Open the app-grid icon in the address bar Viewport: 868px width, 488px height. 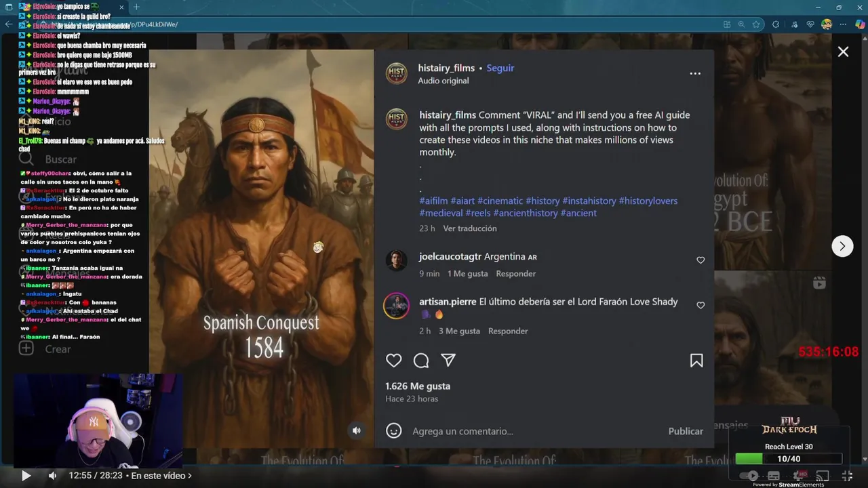[x=727, y=24]
